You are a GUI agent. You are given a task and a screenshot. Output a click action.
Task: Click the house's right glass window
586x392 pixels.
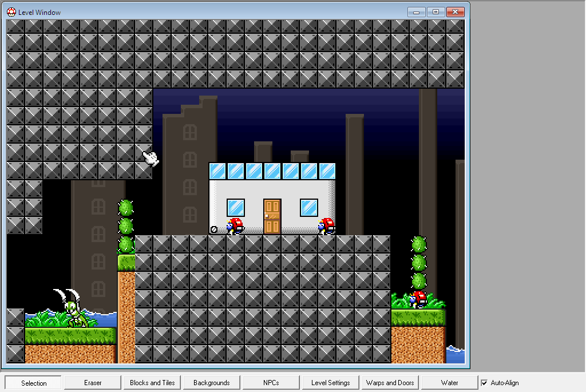[308, 208]
